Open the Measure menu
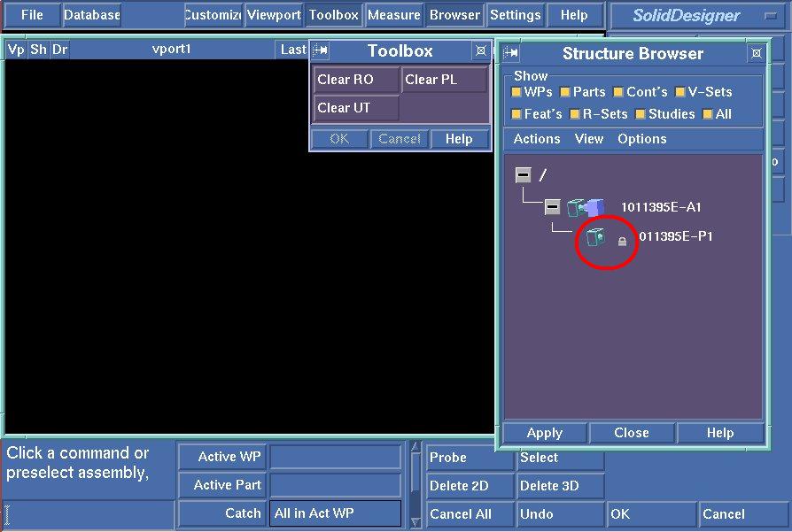Viewport: 792px width, 532px height. (x=394, y=15)
